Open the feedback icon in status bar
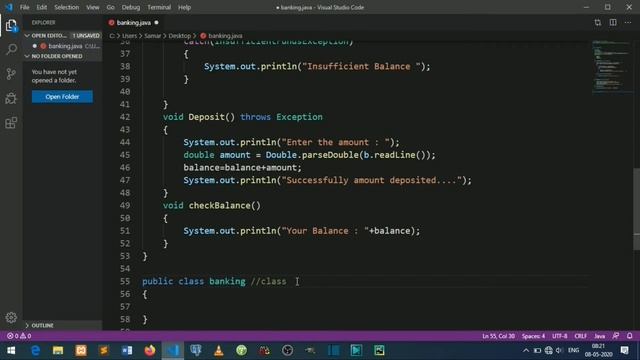This screenshot has width=640, height=360. click(616, 336)
